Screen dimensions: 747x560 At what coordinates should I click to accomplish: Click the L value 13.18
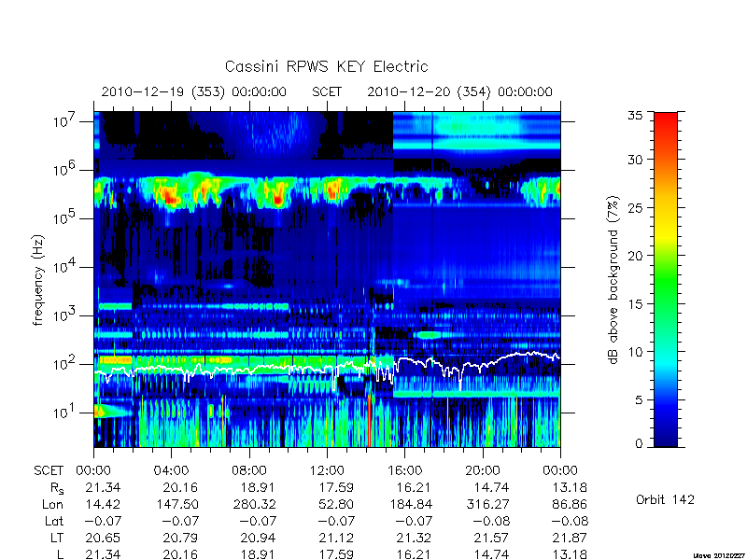570,554
